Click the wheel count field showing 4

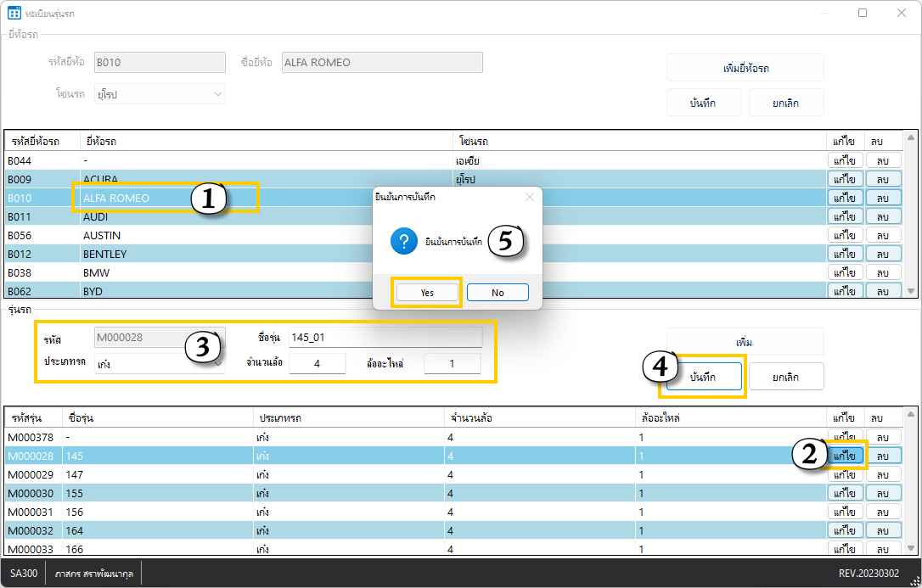(317, 364)
